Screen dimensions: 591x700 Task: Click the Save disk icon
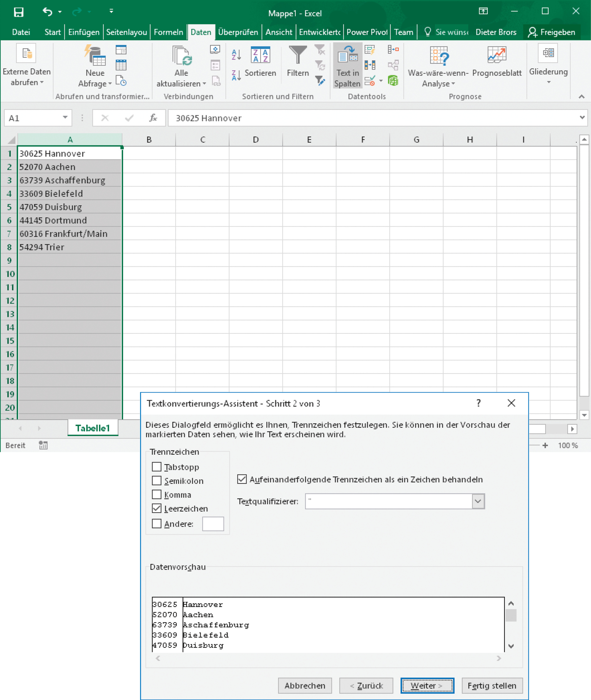coord(19,12)
